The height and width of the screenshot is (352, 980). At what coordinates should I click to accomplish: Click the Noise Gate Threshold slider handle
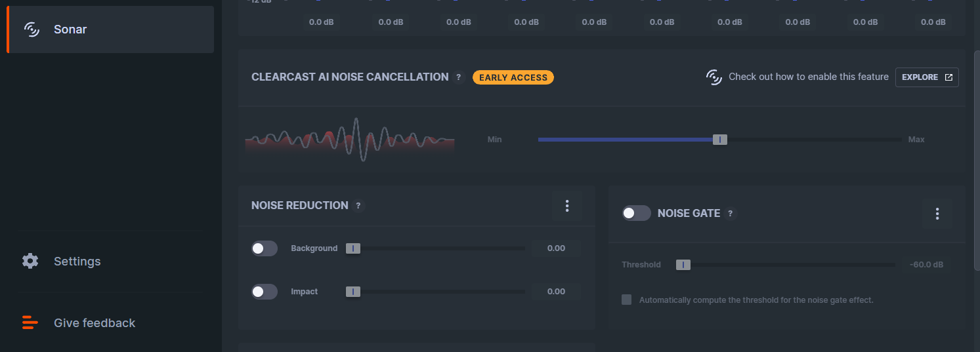tap(683, 265)
